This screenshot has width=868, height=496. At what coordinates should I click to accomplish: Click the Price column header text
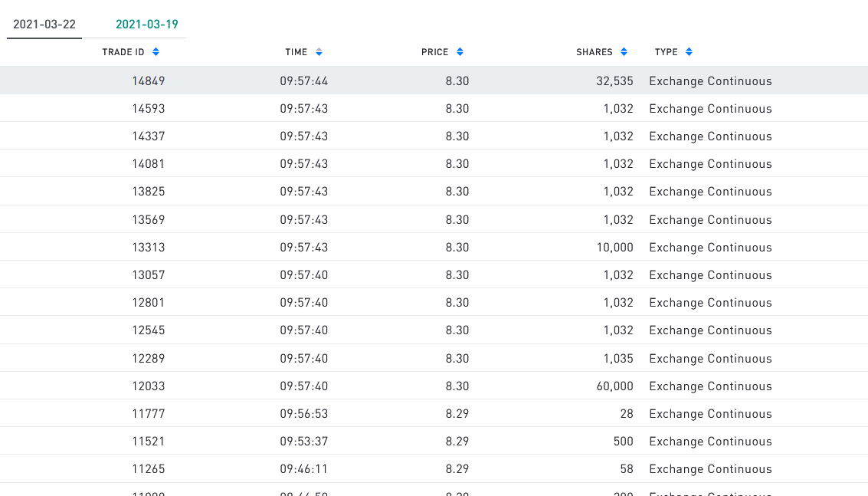tap(435, 52)
